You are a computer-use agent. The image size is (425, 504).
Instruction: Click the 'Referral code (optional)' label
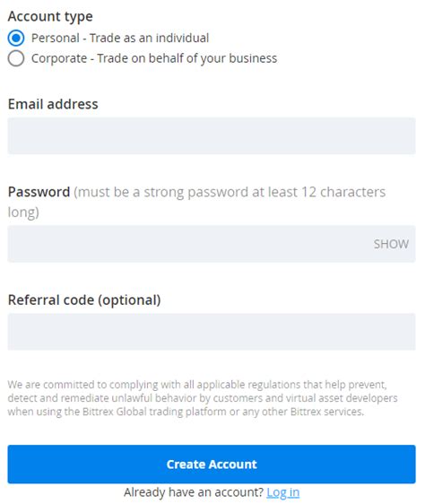(84, 300)
